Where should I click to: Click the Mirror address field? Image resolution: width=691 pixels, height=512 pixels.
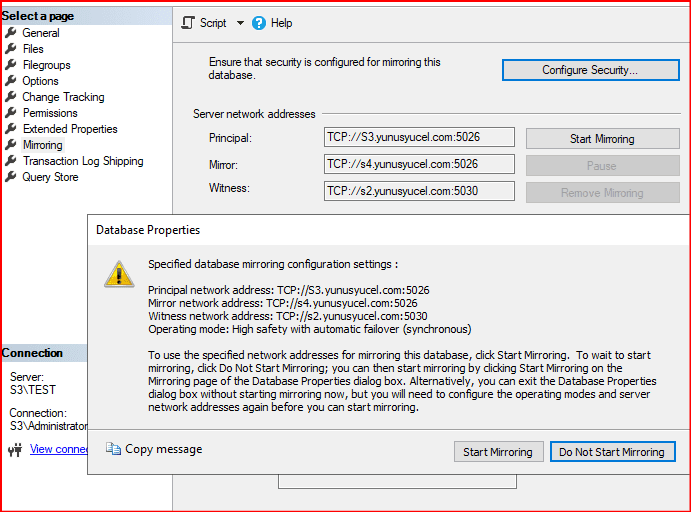coord(419,164)
